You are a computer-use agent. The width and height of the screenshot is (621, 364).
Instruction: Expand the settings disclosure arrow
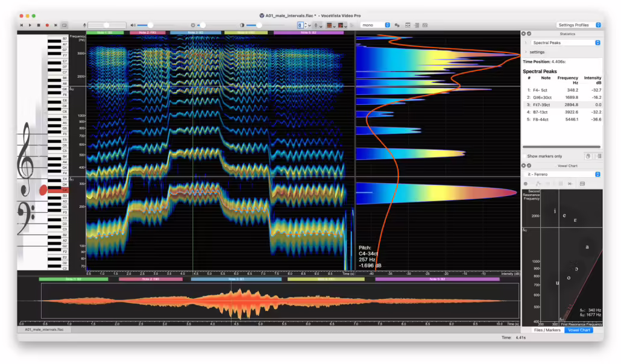pyautogui.click(x=526, y=52)
